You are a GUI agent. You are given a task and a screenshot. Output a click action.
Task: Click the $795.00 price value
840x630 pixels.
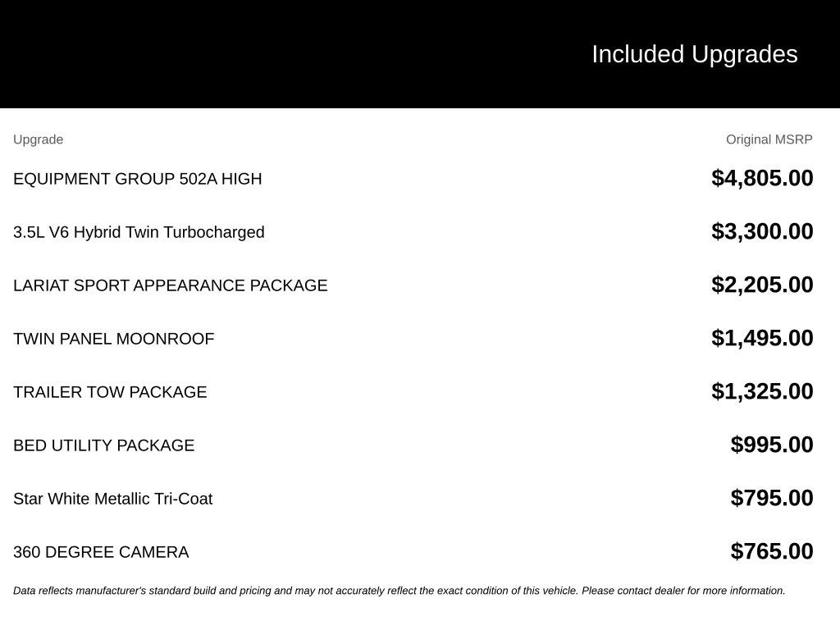pos(771,498)
